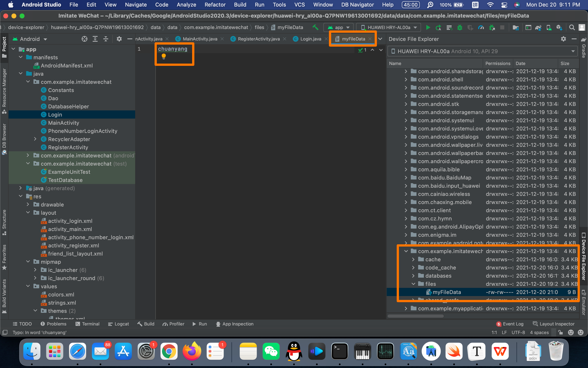588x368 pixels.
Task: Click the UTF-8 encoding in status bar
Action: coord(518,332)
